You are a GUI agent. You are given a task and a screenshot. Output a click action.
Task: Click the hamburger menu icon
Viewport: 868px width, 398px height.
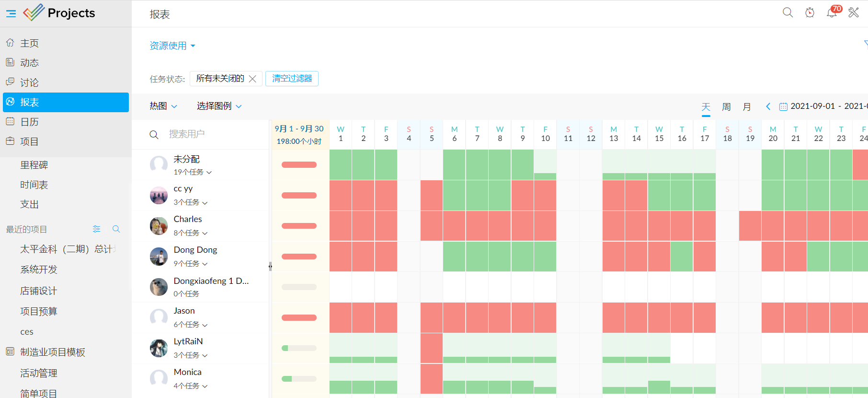click(x=11, y=13)
